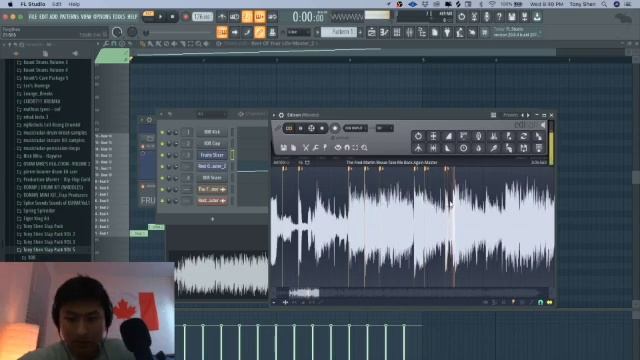Adjust the main pitch knob

[132, 32]
